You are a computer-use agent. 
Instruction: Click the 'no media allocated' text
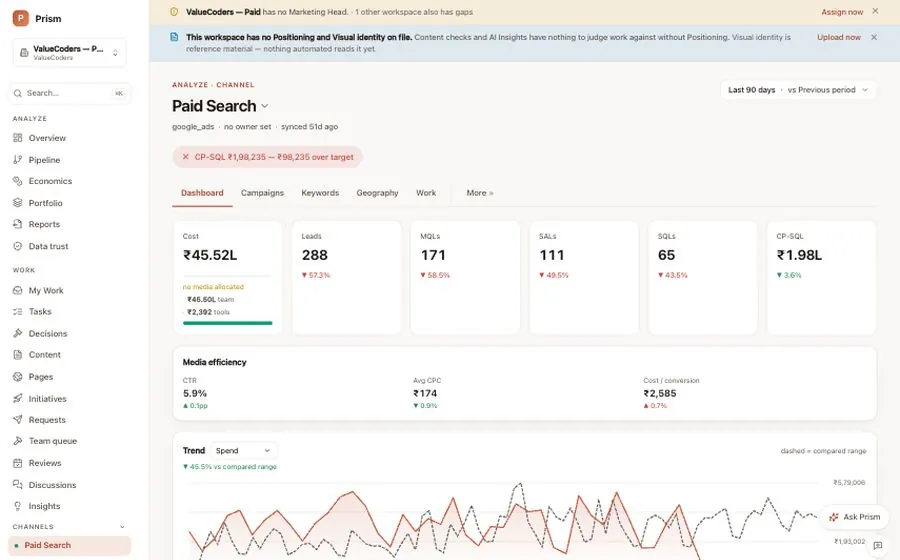point(213,287)
